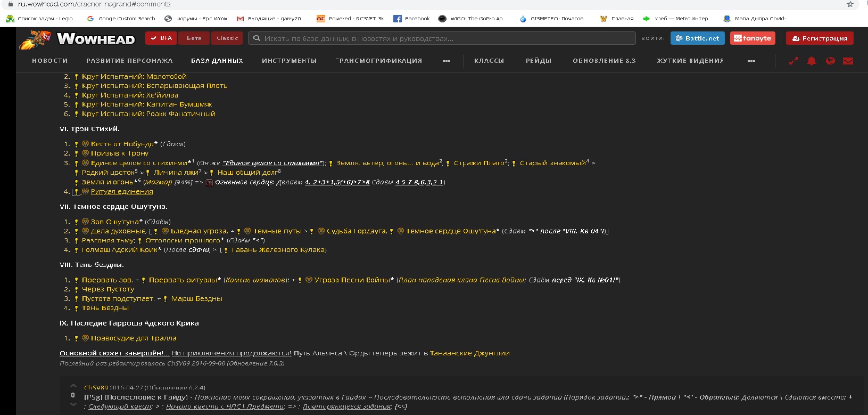Open the Facebook bookmark
Viewport: 868px width, 415px height.
coord(411,19)
